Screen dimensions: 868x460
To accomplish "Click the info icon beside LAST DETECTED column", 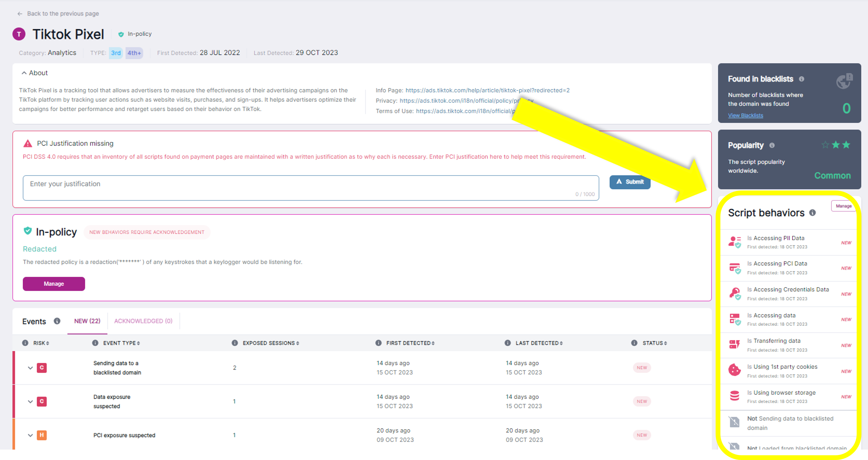I will (x=508, y=343).
